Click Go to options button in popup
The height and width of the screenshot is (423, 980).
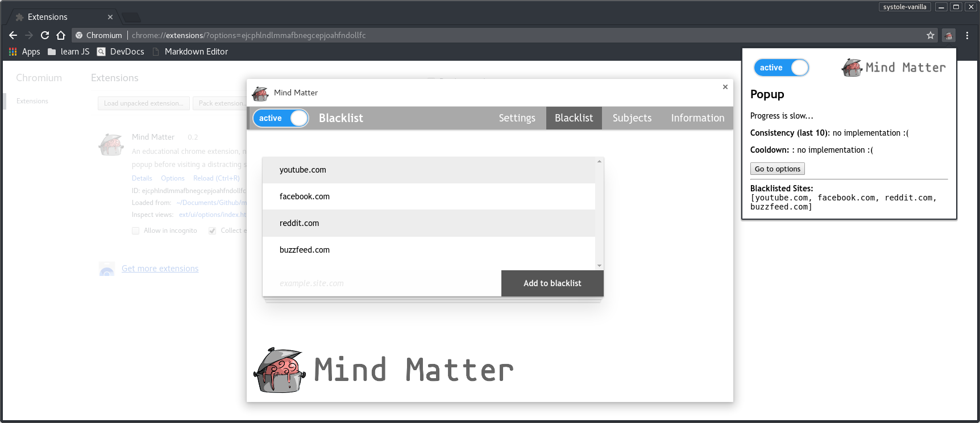777,169
